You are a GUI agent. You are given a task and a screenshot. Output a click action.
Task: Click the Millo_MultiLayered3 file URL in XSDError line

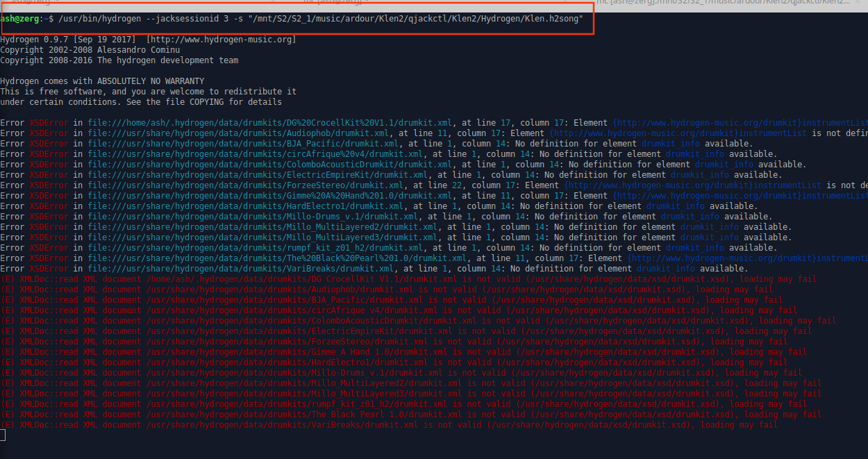(262, 237)
